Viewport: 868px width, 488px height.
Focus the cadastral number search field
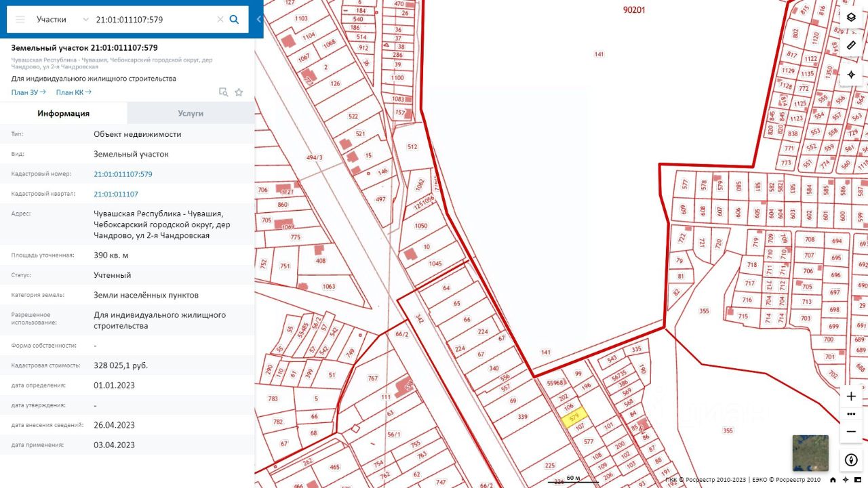point(153,20)
